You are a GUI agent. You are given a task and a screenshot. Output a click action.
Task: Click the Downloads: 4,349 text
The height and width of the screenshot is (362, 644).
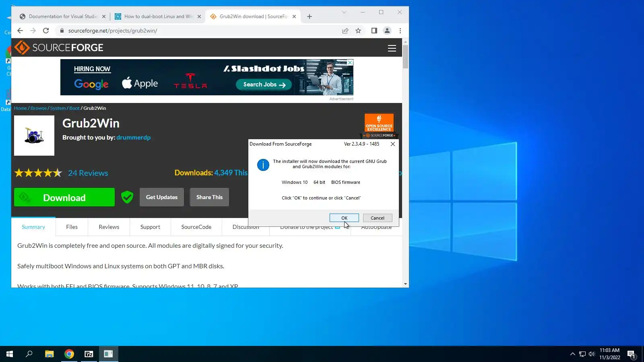point(211,173)
